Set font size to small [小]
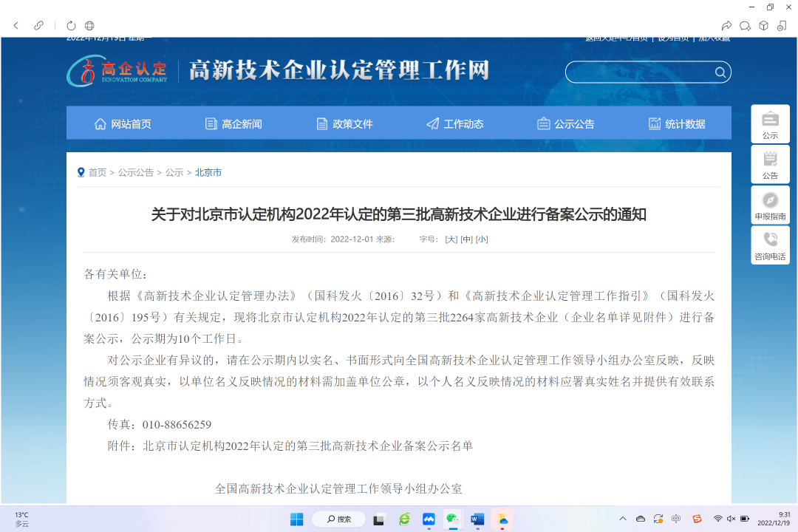This screenshot has height=532, width=798. [x=482, y=239]
